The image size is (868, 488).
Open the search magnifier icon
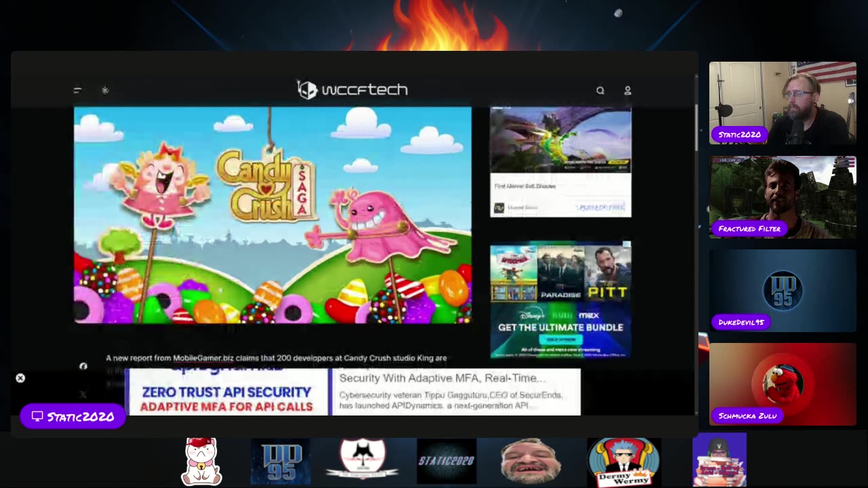click(600, 90)
